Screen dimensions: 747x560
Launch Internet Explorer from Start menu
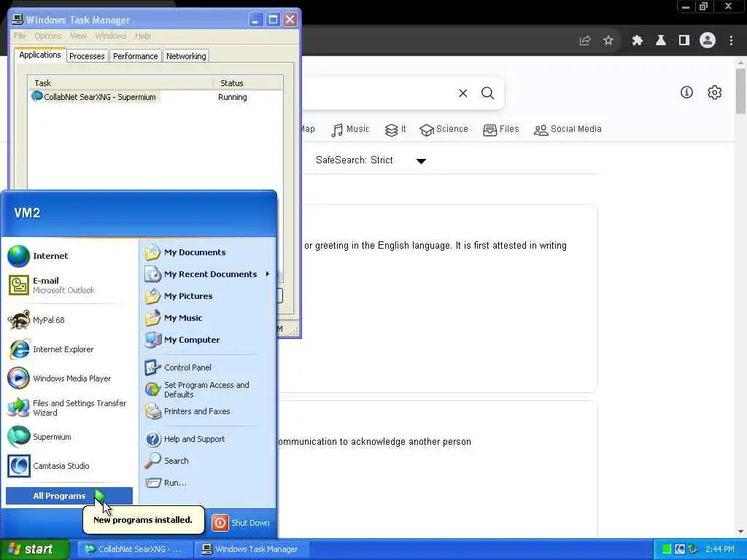pyautogui.click(x=50, y=349)
